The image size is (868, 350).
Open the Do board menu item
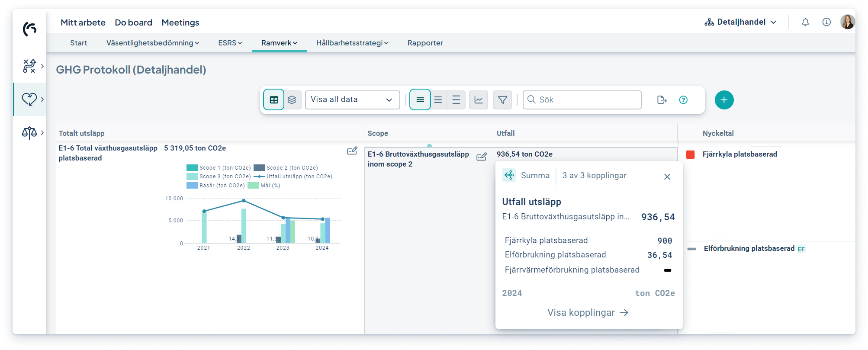[x=133, y=22]
